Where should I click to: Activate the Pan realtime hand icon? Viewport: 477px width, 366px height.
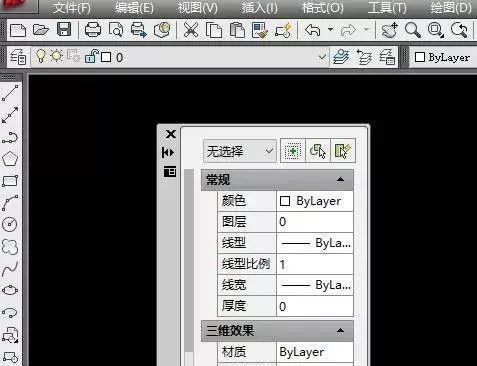[389, 30]
